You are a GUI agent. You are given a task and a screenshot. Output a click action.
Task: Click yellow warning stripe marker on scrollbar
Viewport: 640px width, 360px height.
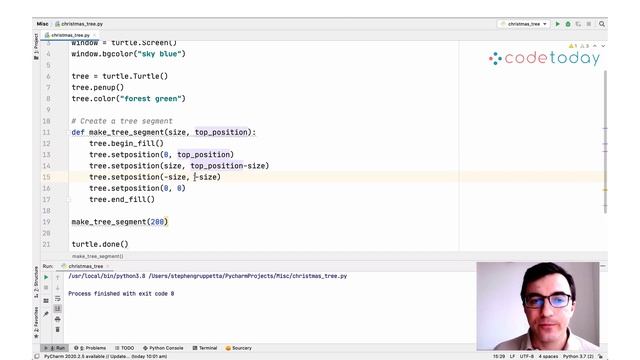(x=605, y=190)
